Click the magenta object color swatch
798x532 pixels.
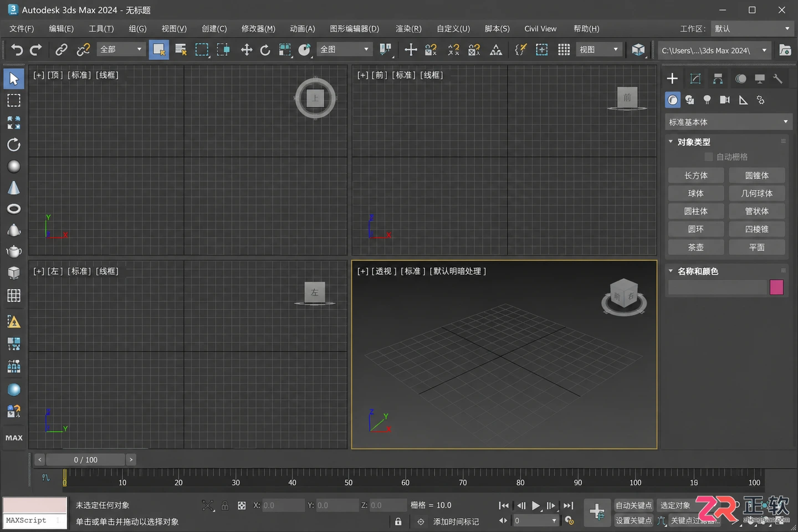(x=776, y=287)
